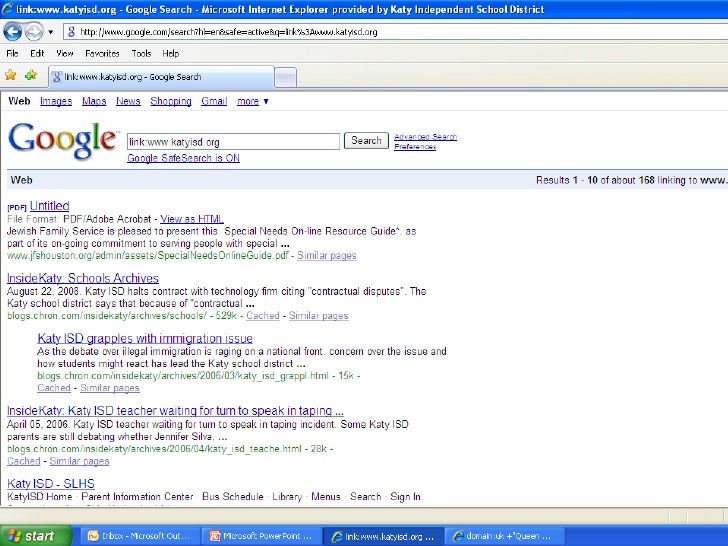Open the recent pages dropdown arrow
Viewport: 728px width, 546px height.
[50, 32]
